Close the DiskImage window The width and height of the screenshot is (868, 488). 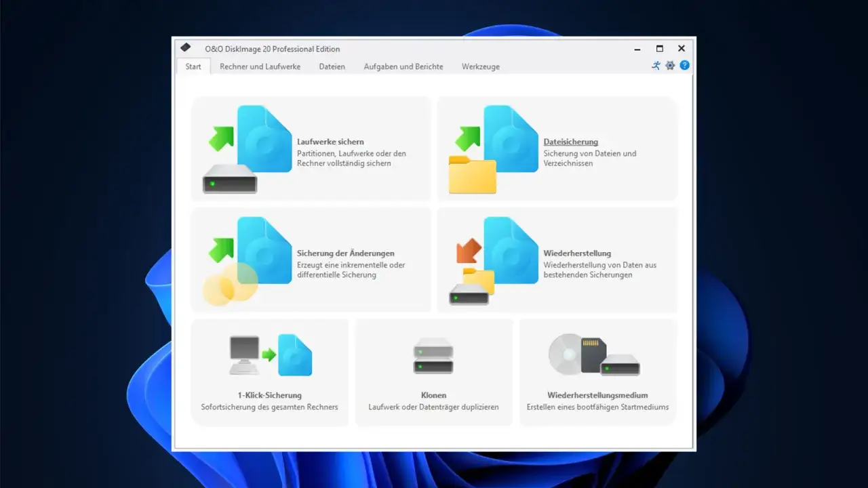tap(682, 49)
